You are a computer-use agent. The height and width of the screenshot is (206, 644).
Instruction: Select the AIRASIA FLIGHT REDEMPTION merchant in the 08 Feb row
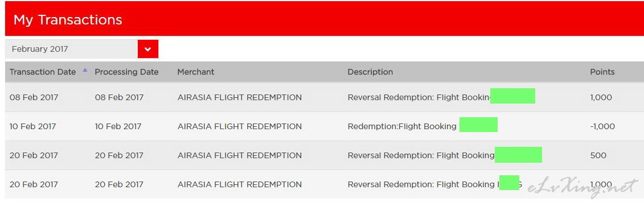pos(240,97)
